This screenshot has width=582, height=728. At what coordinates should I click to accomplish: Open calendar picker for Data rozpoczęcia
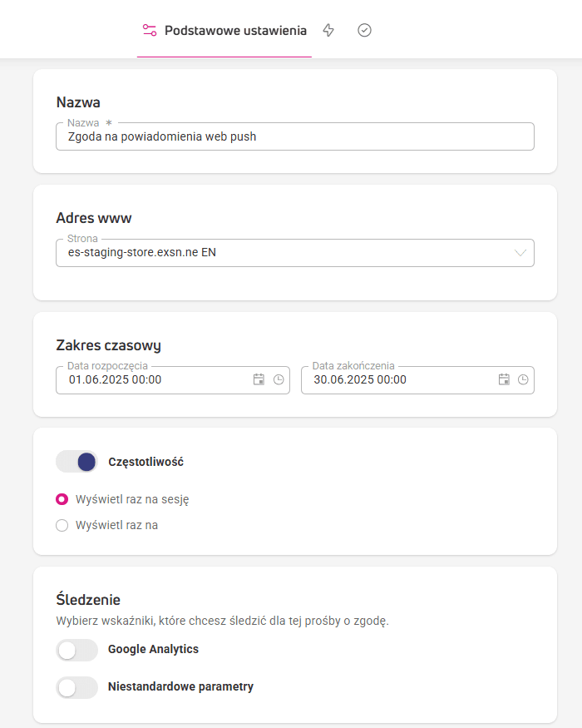pyautogui.click(x=259, y=379)
